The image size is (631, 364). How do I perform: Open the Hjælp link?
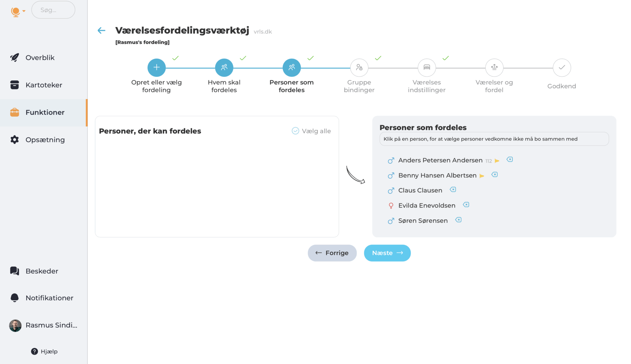point(44,351)
